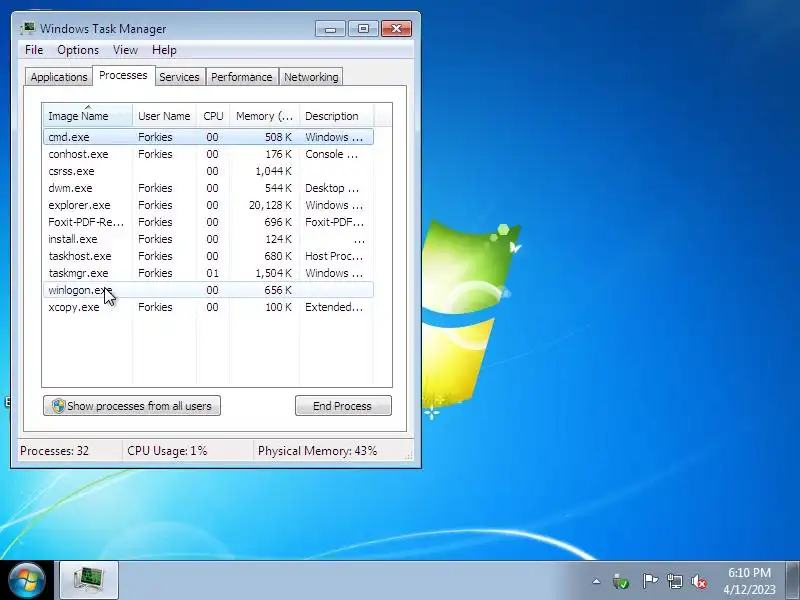Image resolution: width=800 pixels, height=600 pixels.
Task: Select the csrss.exe process
Action: pos(208,171)
